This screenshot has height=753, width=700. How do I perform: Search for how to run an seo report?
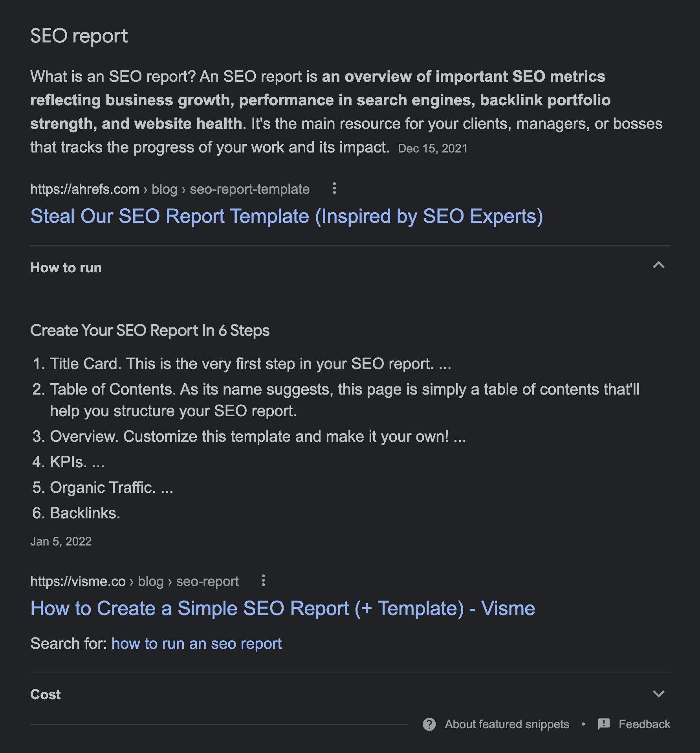point(196,644)
